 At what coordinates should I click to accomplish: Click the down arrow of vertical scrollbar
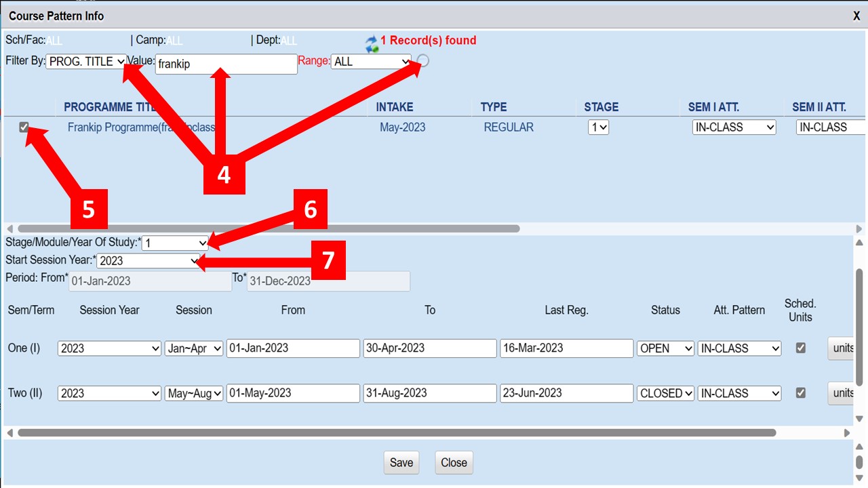click(x=859, y=419)
